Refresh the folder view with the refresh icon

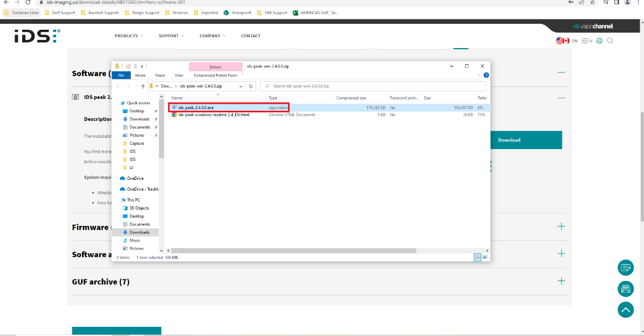click(251, 86)
